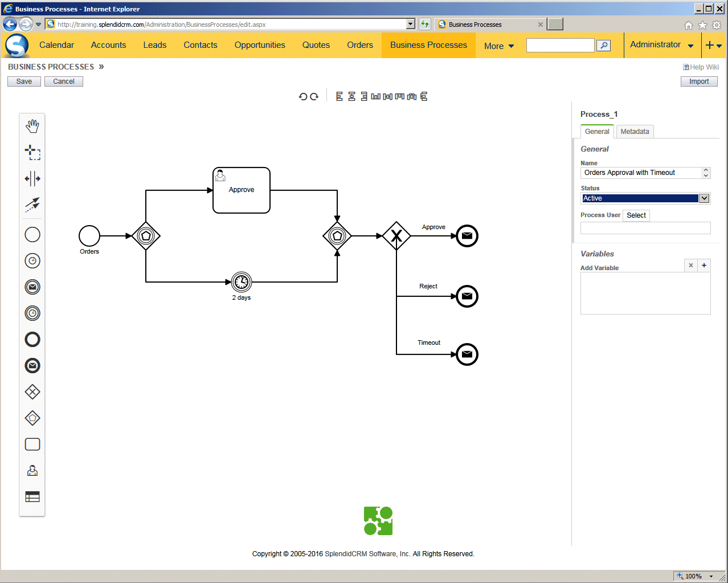Click the Save button
Screen dimensions: 728x583
(x=24, y=81)
